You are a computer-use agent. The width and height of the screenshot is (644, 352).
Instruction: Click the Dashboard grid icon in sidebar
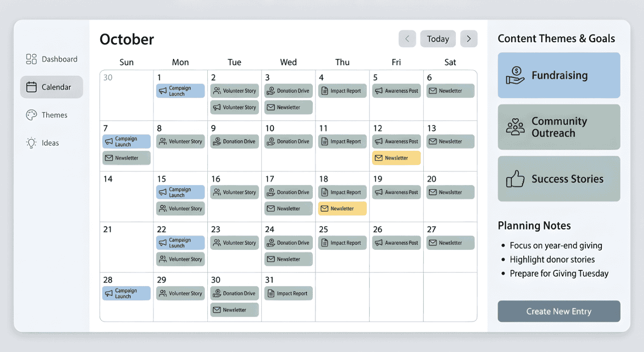tap(31, 59)
